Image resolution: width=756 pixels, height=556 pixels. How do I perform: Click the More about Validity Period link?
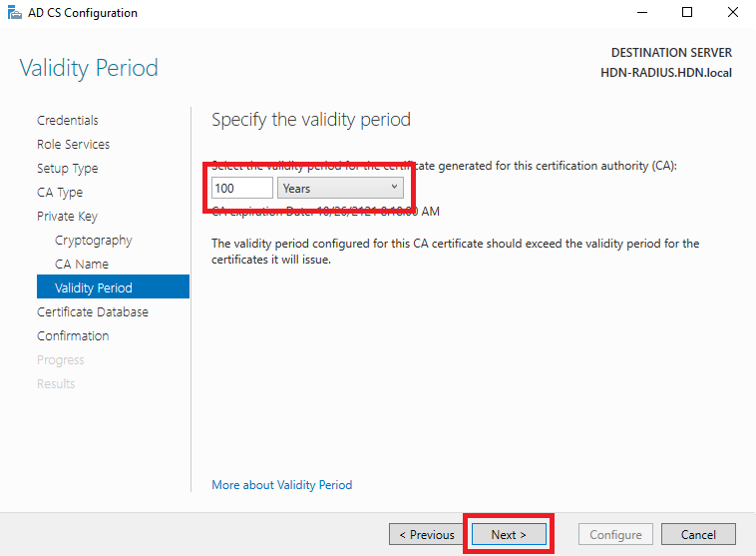(x=282, y=484)
